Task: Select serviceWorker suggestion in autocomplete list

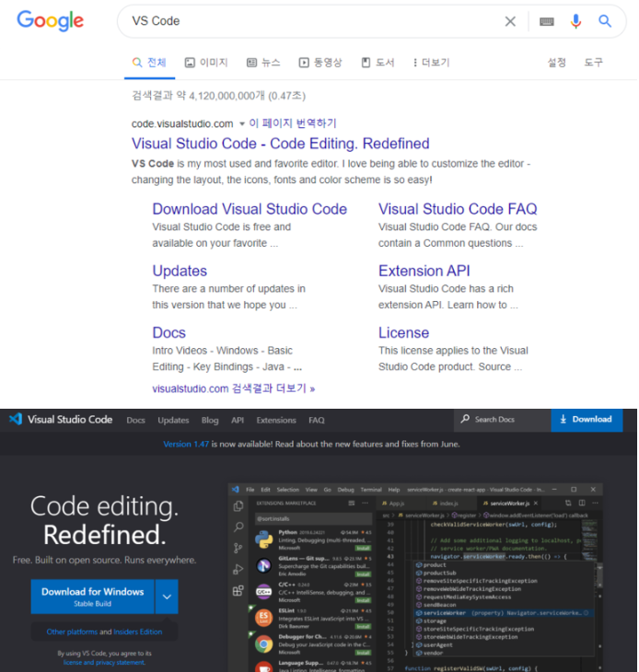Action: pyautogui.click(x=502, y=613)
